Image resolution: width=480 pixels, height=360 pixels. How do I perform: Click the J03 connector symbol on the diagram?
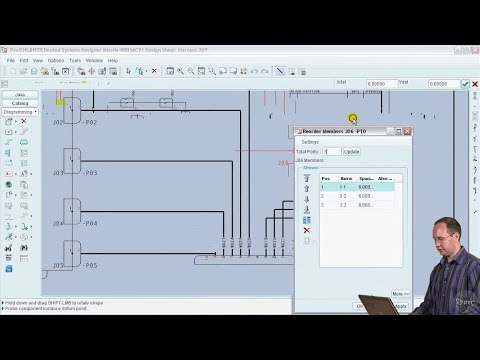tap(72, 161)
